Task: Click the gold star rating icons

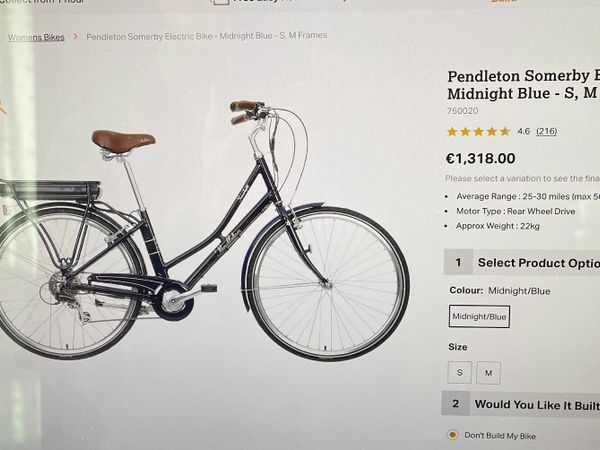Action: coord(479,132)
